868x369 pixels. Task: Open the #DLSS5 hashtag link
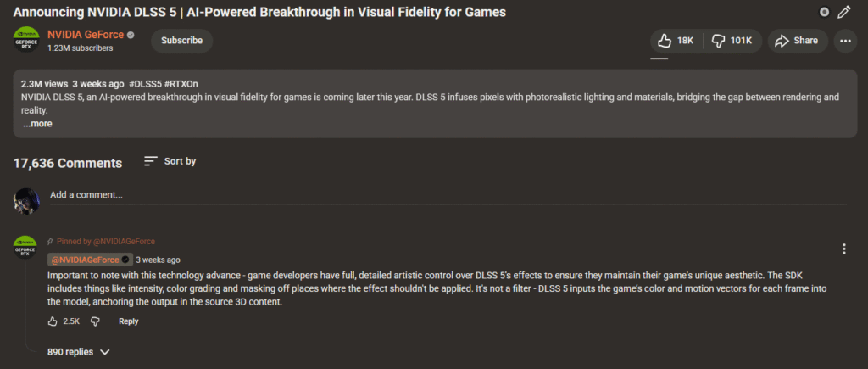tap(145, 84)
